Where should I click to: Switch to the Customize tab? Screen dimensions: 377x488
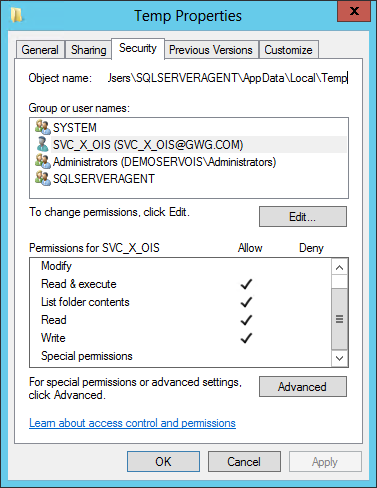point(288,50)
